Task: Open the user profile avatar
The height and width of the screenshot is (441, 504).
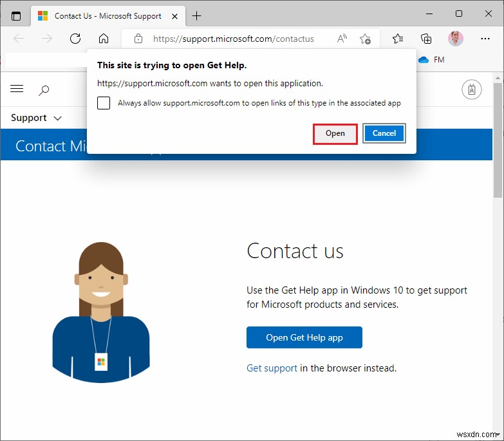Action: point(456,39)
